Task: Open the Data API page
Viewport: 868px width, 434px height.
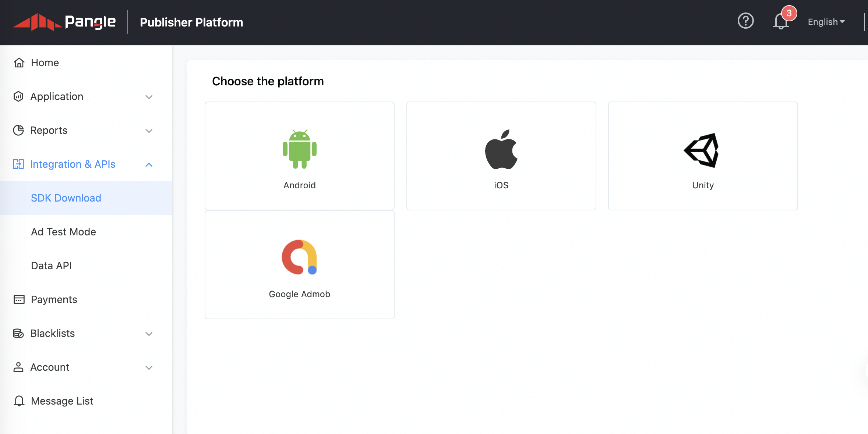Action: [51, 266]
